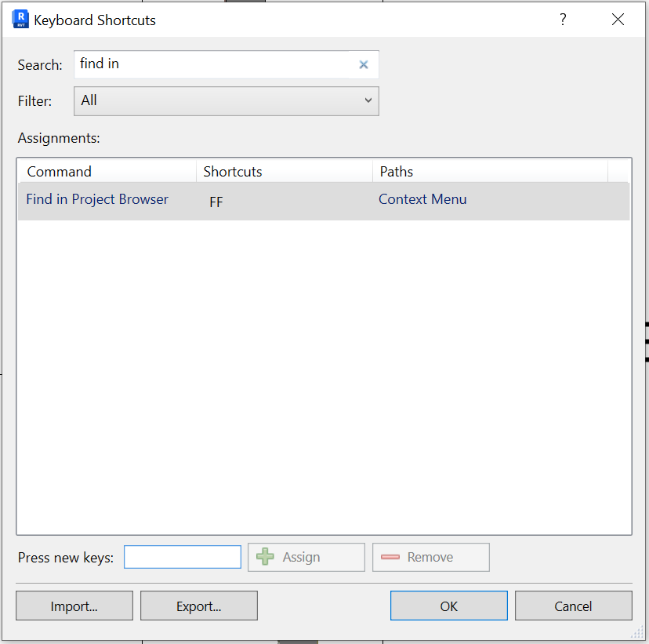Screen dimensions: 649x644
Task: Open the Import shortcuts dialog
Action: pyautogui.click(x=74, y=606)
